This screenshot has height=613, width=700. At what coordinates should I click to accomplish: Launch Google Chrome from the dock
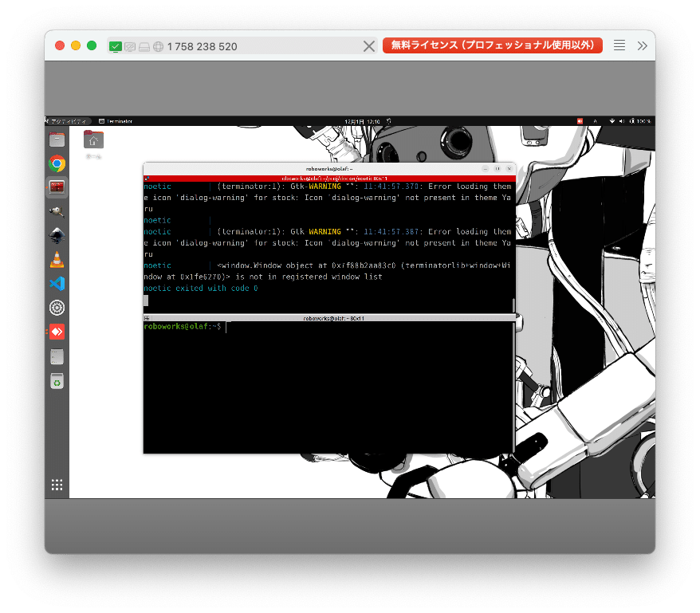[x=57, y=164]
